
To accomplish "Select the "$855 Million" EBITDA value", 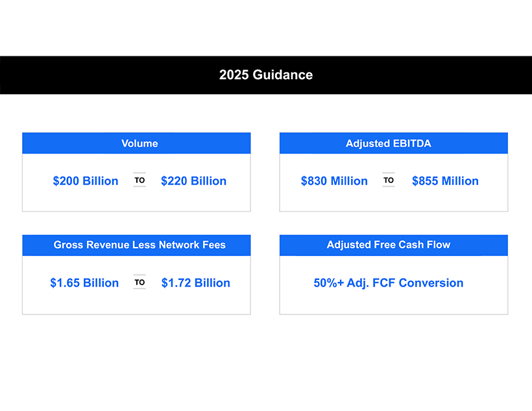I will tap(445, 181).
